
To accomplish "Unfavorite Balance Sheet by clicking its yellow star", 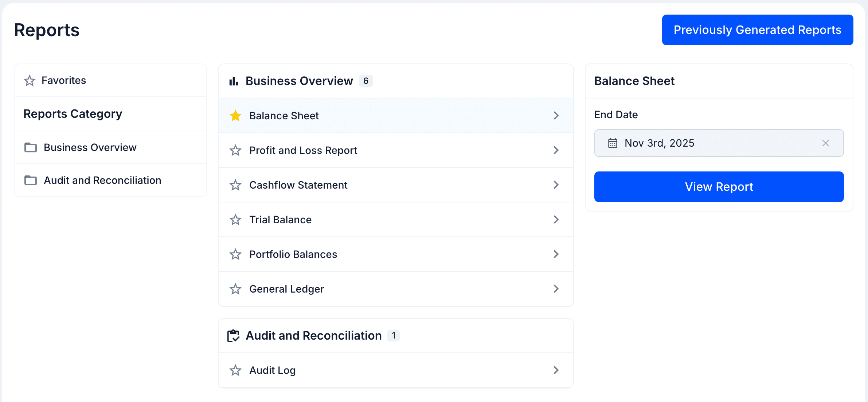I will click(x=235, y=116).
